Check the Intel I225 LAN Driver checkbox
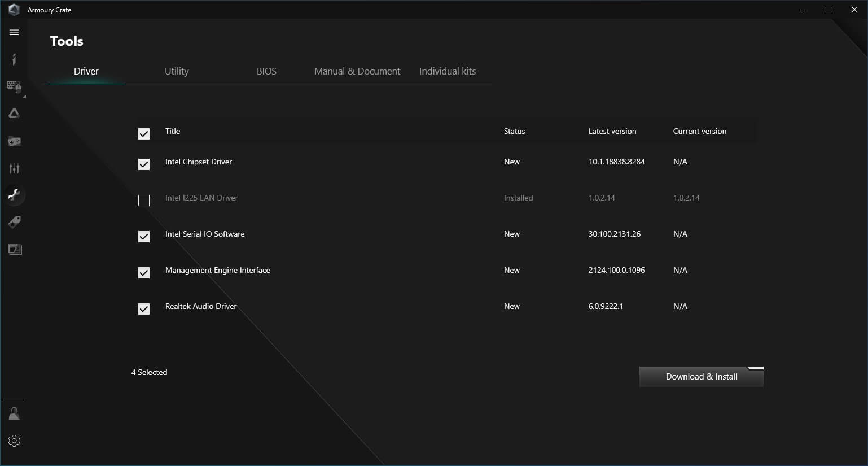Viewport: 868px width, 466px height. tap(144, 201)
